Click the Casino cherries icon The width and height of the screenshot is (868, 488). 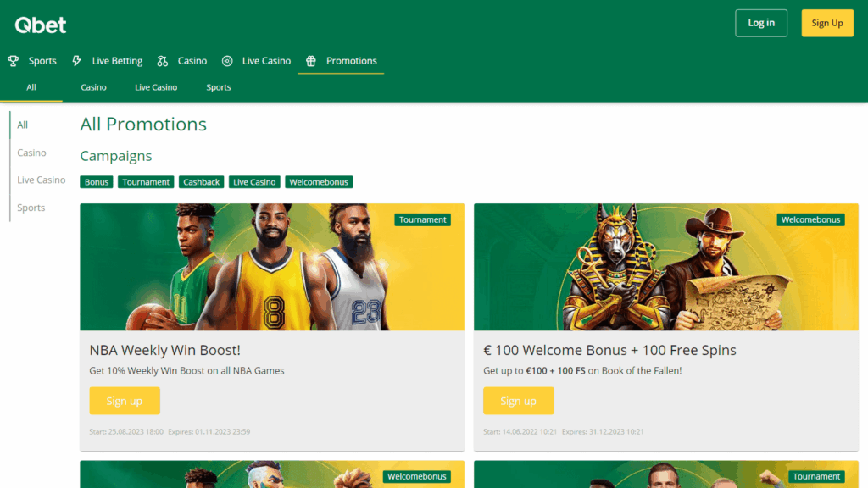[163, 61]
